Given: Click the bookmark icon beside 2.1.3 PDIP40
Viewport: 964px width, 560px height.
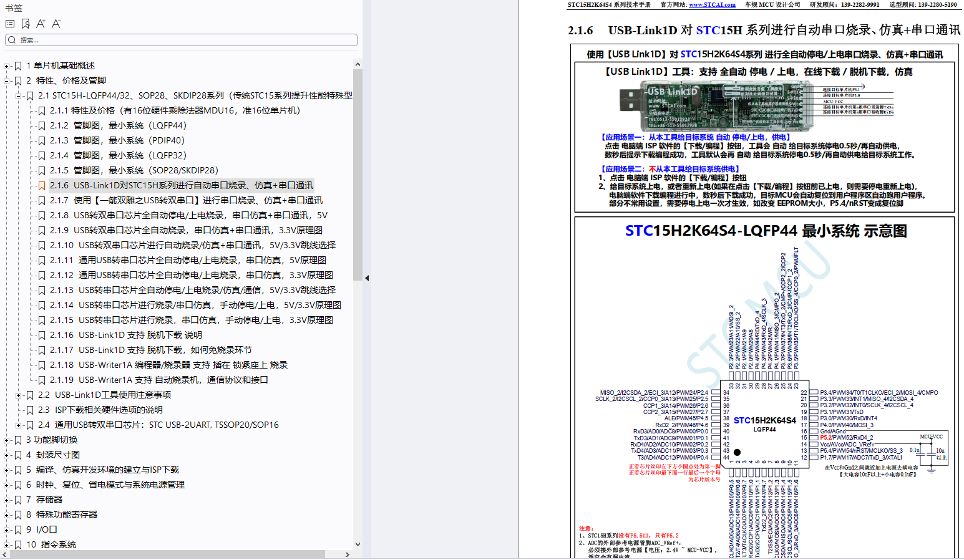Looking at the screenshot, I should (x=42, y=140).
